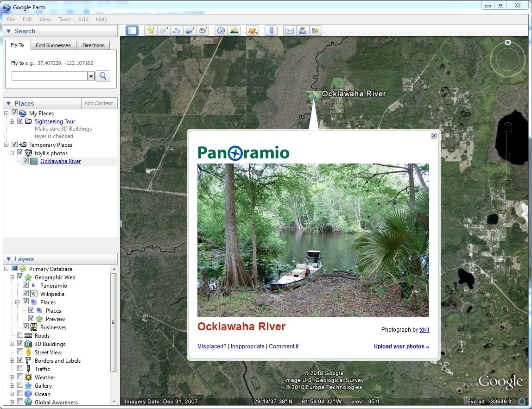Uncheck the Temporary Places checkbox
Screen dimensions: 532x409
(14, 144)
